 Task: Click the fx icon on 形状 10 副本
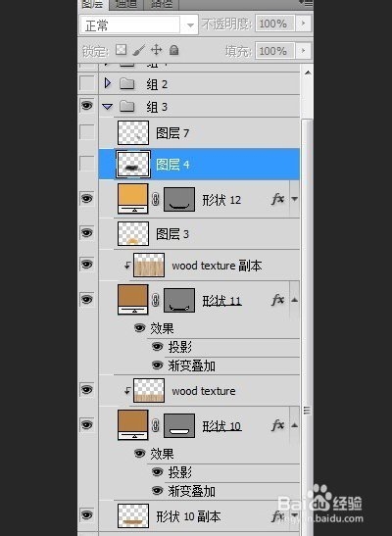click(277, 515)
